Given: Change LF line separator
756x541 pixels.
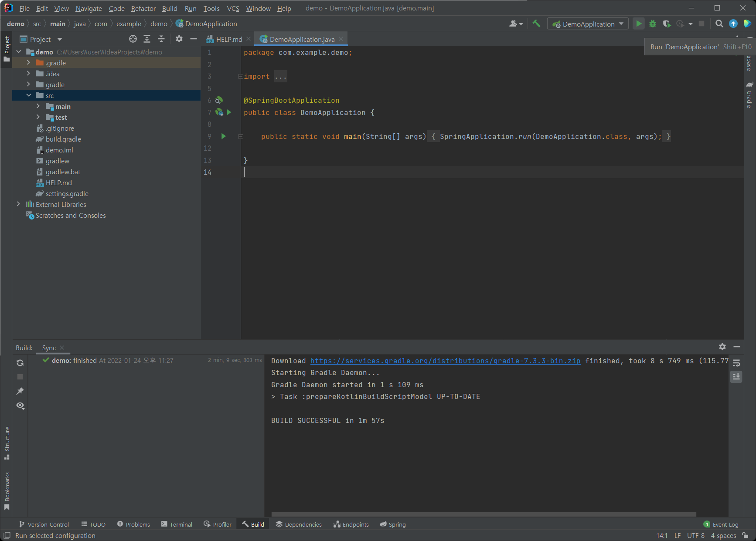Looking at the screenshot, I should point(678,536).
